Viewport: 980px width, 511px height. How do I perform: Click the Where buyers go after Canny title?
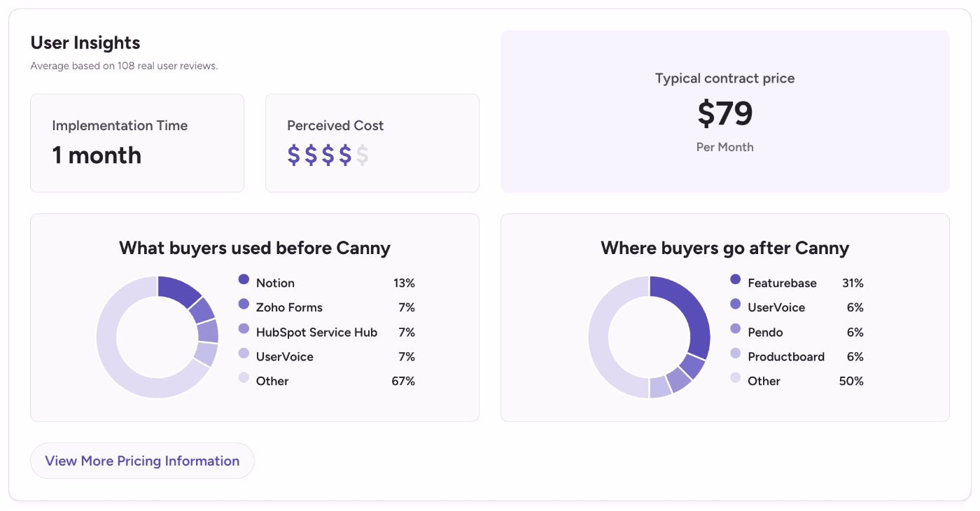click(725, 248)
